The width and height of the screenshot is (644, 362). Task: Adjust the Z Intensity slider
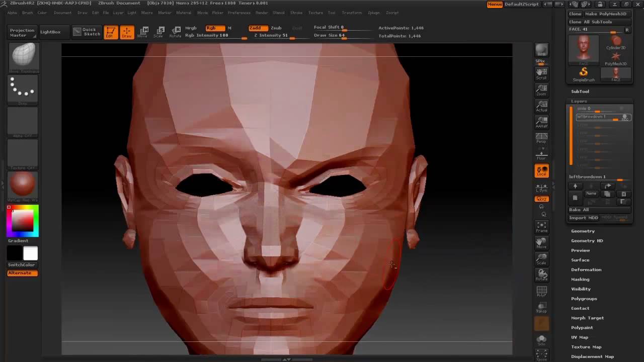(x=274, y=36)
